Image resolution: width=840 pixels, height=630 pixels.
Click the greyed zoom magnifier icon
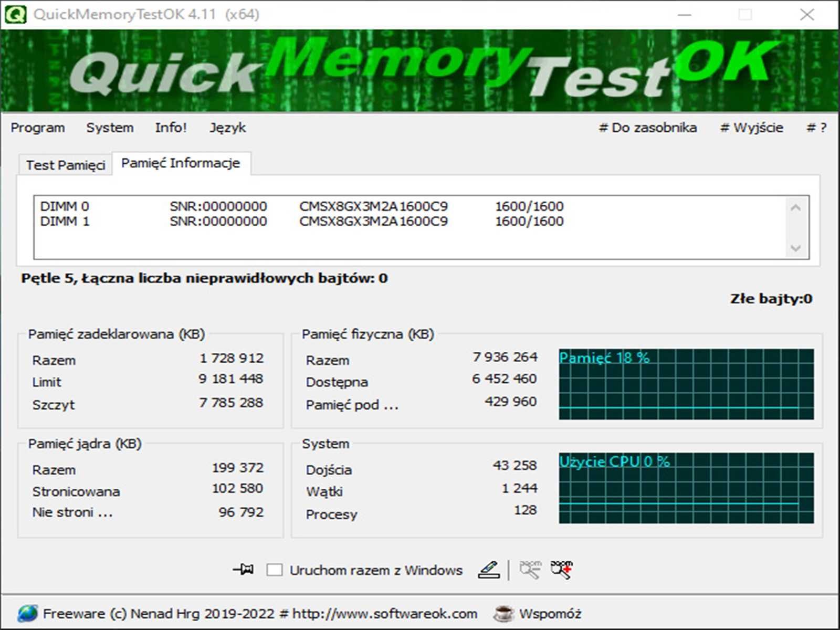click(530, 570)
